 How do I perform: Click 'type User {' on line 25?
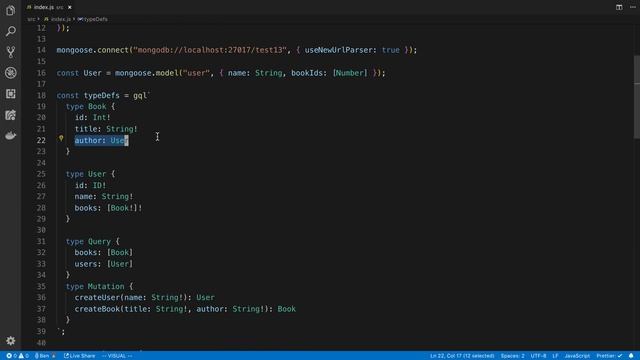coord(91,174)
